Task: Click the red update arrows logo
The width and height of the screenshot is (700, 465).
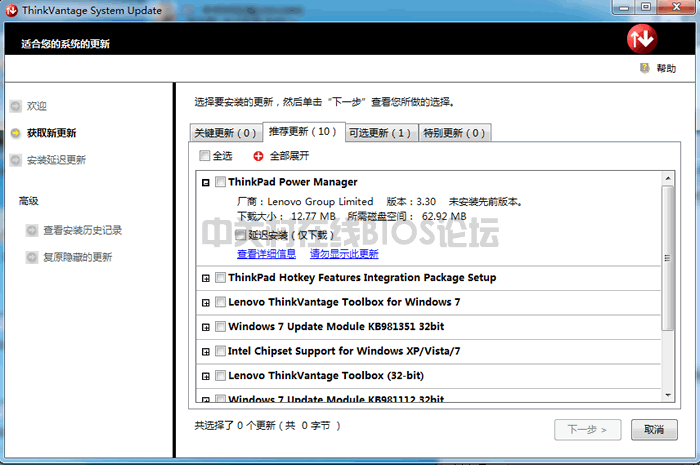Action: [x=642, y=39]
